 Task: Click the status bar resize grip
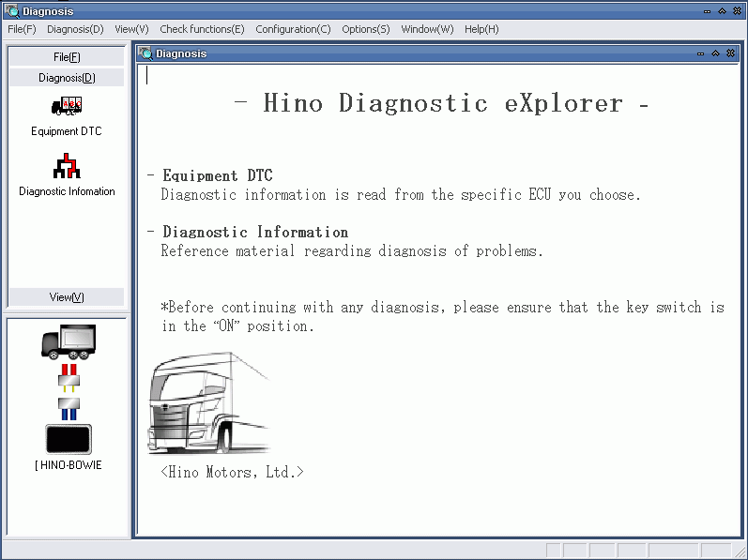pyautogui.click(x=740, y=552)
